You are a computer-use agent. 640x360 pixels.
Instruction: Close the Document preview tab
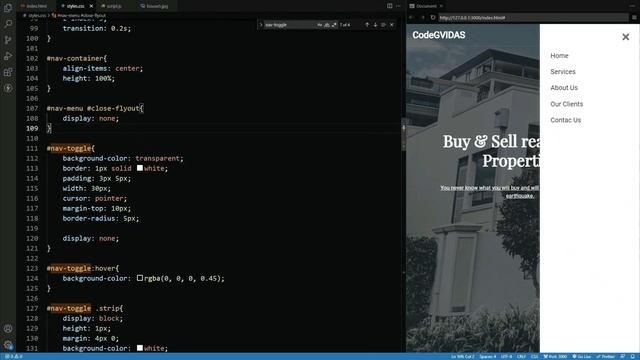pos(442,6)
